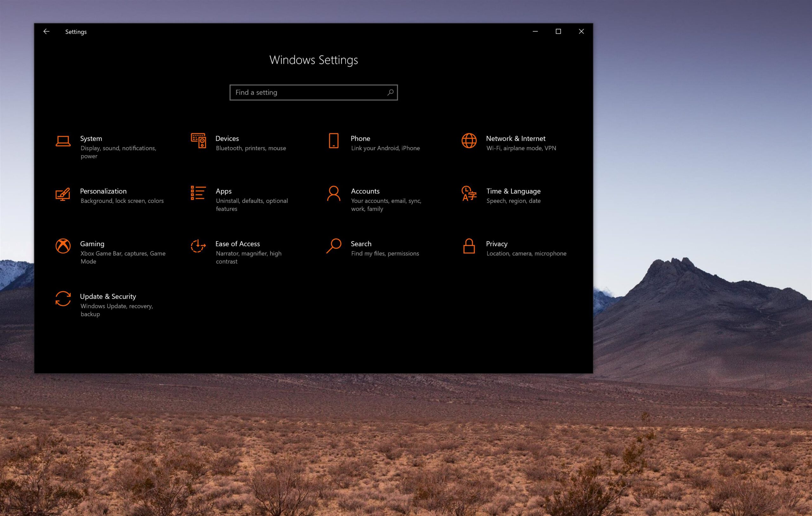The width and height of the screenshot is (812, 516).
Task: Click 'Windows Update, recovery, backup' text
Action: tap(117, 310)
